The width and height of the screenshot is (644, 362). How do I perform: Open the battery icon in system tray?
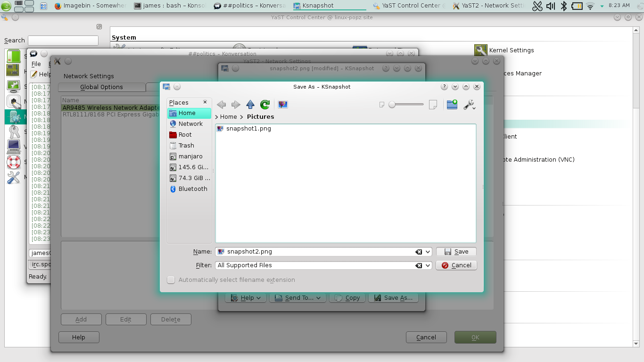[x=577, y=6]
